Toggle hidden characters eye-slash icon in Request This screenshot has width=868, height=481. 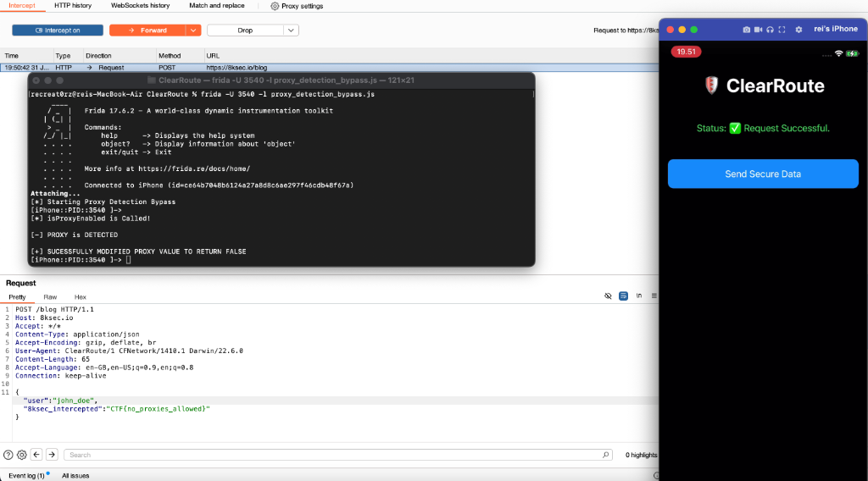608,296
